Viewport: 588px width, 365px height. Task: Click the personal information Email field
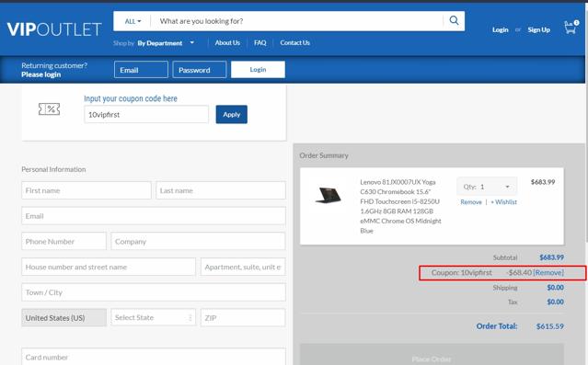154,216
